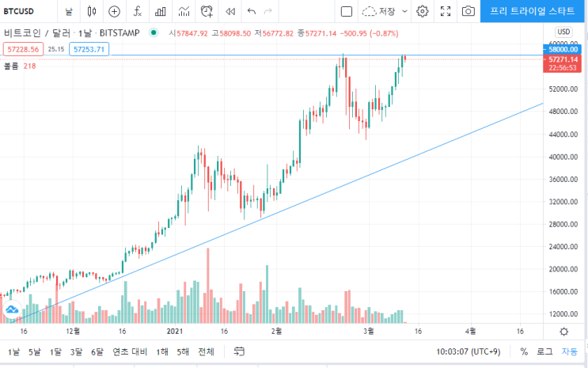
Task: Toggle the 로그 log scale
Action: coord(544,352)
